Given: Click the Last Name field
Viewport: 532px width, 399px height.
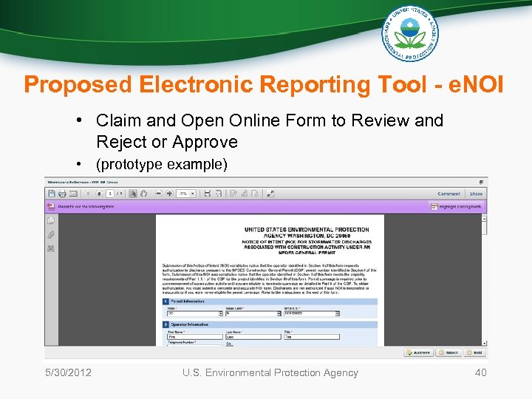Looking at the screenshot, I should [x=253, y=337].
